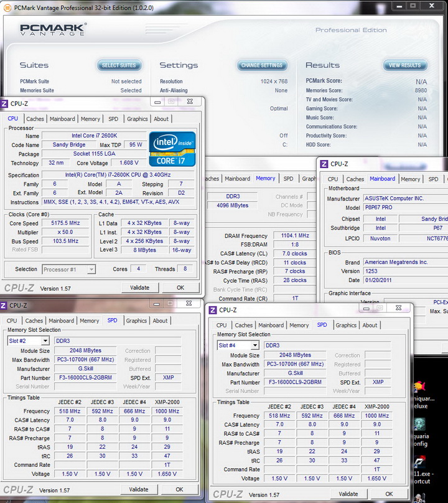Open the aquarium config desktop shortcut
The height and width of the screenshot is (503, 448).
(x=419, y=424)
